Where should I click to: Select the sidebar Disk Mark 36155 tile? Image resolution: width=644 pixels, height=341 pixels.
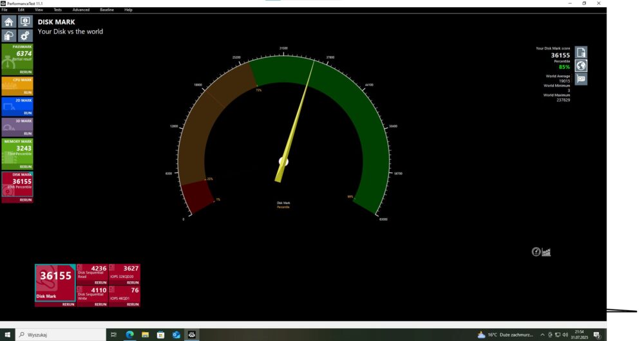click(17, 185)
